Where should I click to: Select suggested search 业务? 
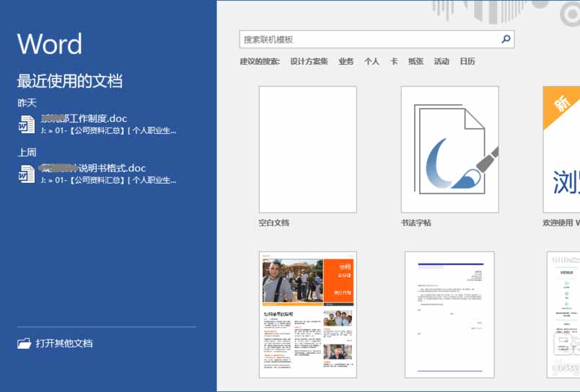pos(346,61)
